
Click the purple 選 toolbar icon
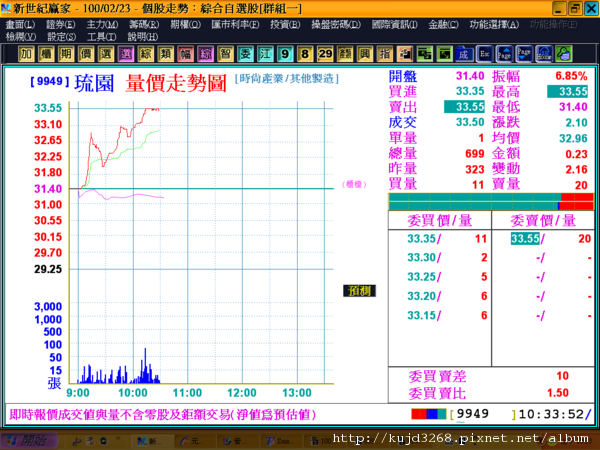point(126,54)
